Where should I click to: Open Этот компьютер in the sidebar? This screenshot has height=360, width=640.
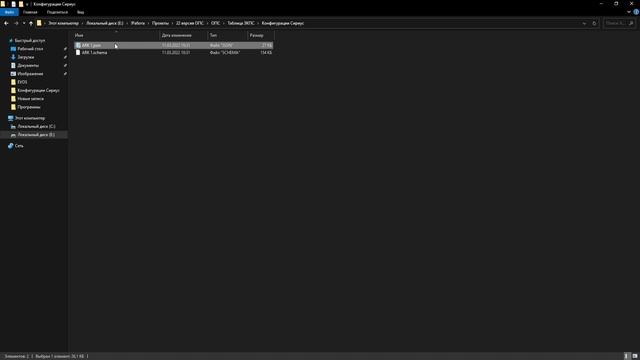click(30, 118)
